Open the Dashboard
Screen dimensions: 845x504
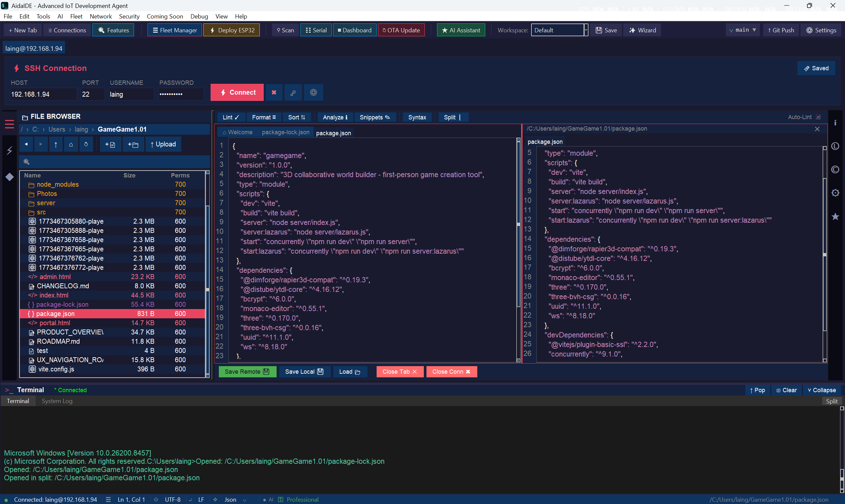(x=355, y=30)
